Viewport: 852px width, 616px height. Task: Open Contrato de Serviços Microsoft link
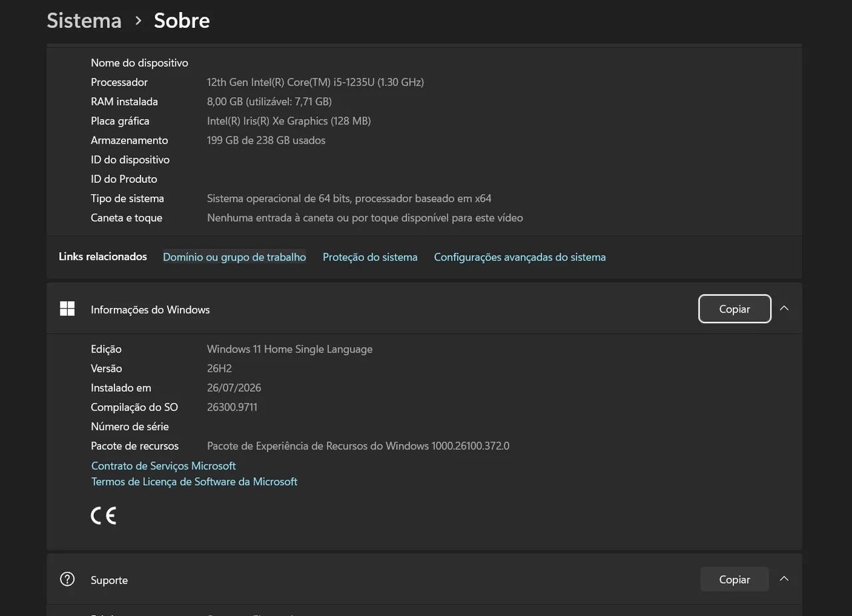[164, 466]
